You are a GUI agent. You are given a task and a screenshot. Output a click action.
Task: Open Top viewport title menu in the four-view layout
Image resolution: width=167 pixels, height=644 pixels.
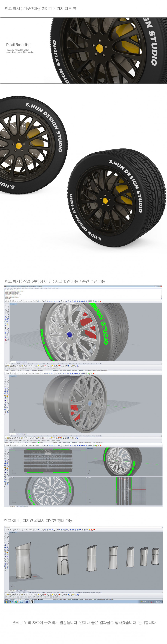(11, 448)
